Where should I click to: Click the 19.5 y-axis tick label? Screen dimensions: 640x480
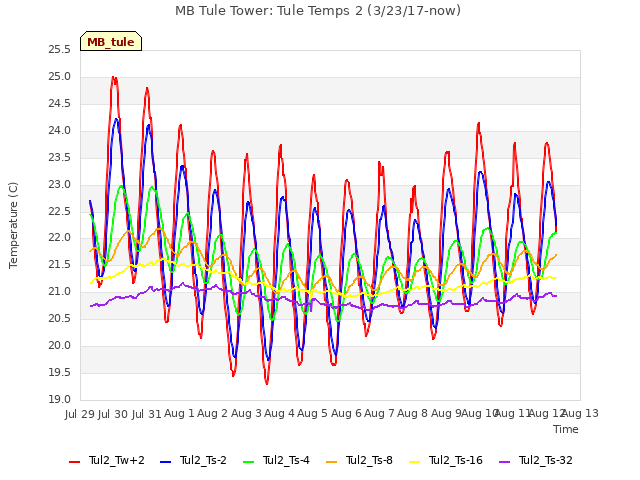(59, 373)
